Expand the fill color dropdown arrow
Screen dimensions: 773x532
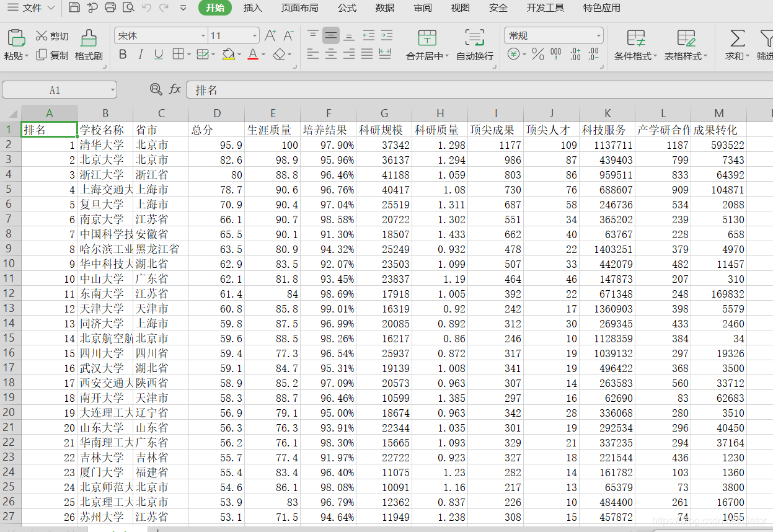[239, 55]
